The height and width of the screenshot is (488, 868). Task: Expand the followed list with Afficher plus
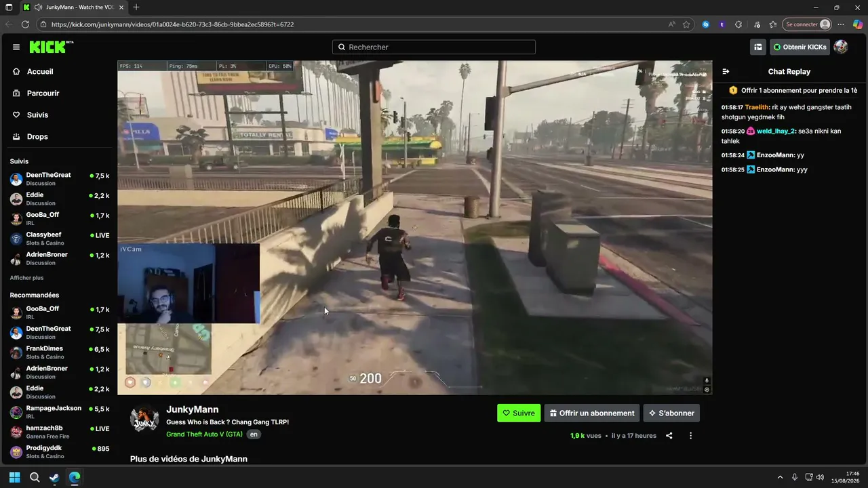point(26,278)
